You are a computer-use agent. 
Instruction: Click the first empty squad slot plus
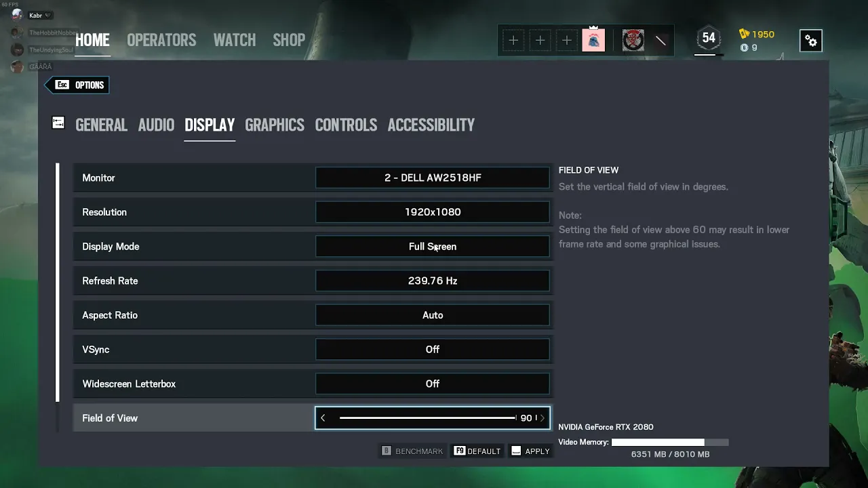point(513,41)
